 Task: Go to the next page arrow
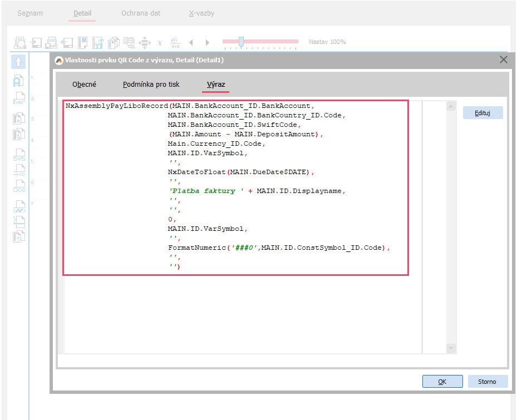(208, 42)
